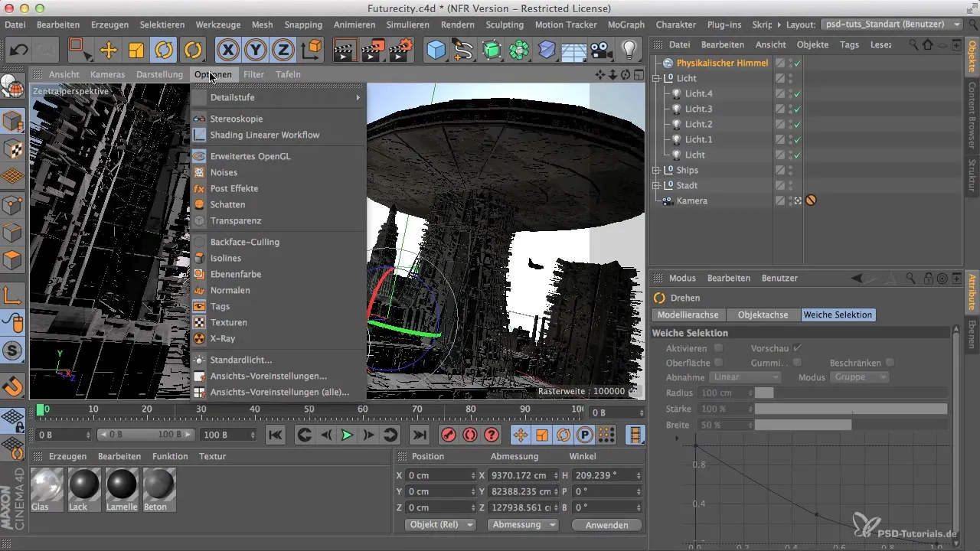This screenshot has height=551, width=980.
Task: Open the Sculpting menu
Action: pos(505,24)
